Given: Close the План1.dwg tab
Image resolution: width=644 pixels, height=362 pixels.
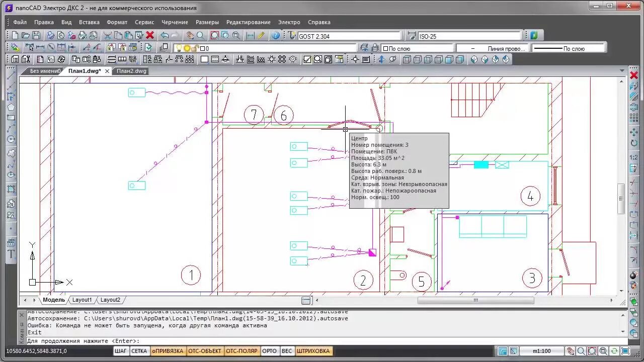Looking at the screenshot, I should (107, 71).
